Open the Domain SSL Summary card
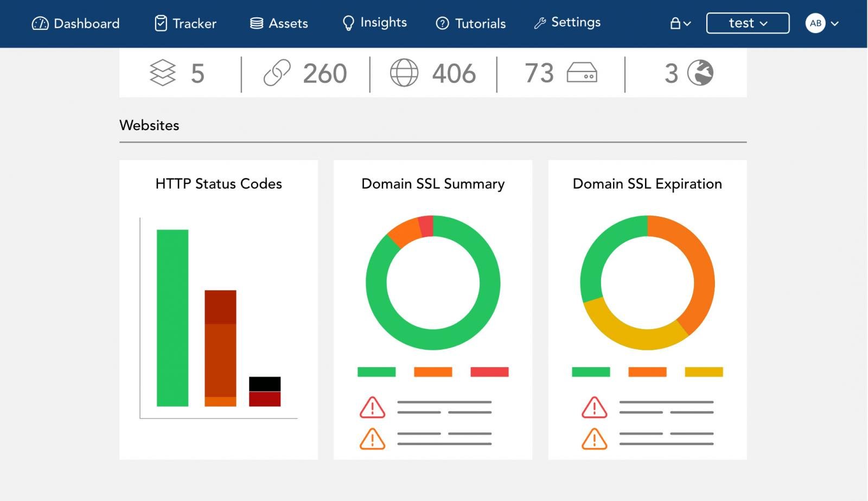 pos(432,184)
